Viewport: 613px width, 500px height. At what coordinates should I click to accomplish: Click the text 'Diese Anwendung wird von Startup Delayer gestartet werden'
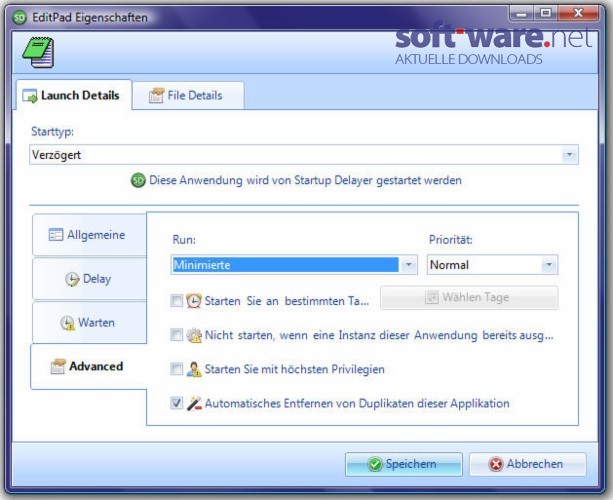305,180
